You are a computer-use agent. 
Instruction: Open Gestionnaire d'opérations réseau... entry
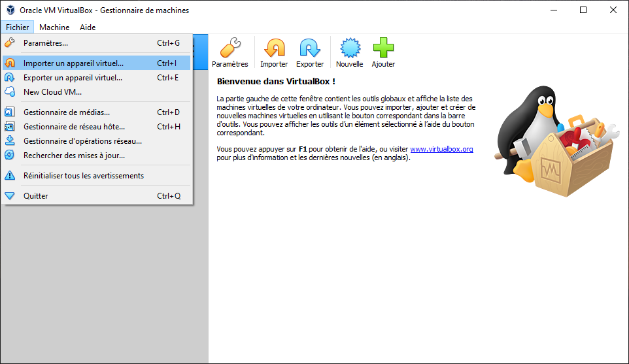pos(97,141)
